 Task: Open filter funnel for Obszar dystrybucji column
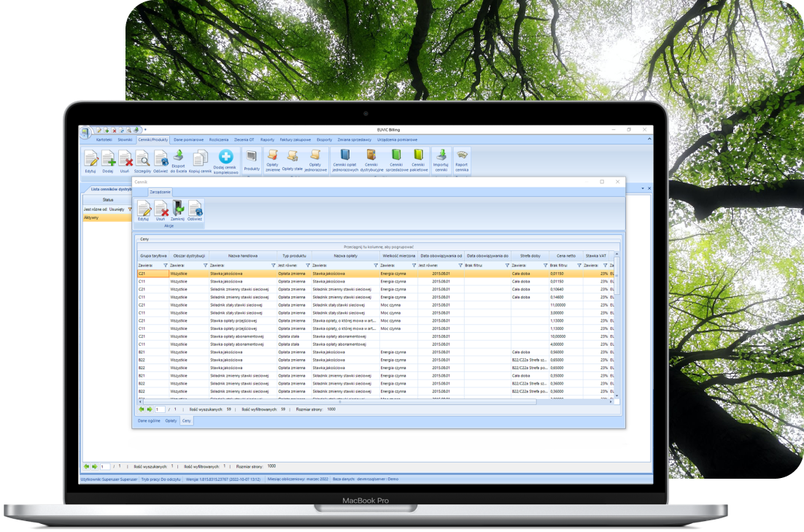[x=206, y=265]
